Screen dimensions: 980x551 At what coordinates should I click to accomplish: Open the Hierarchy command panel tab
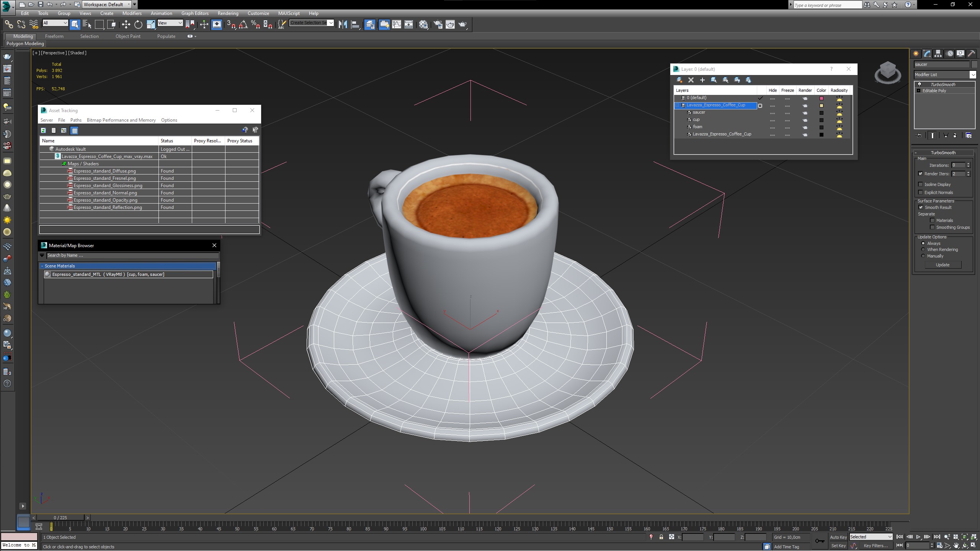coord(938,54)
